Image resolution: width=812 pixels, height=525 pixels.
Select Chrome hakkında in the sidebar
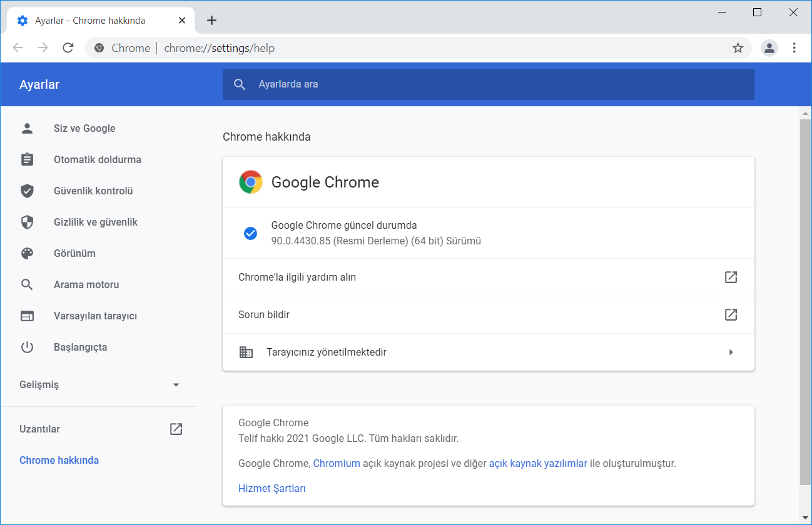coord(59,460)
